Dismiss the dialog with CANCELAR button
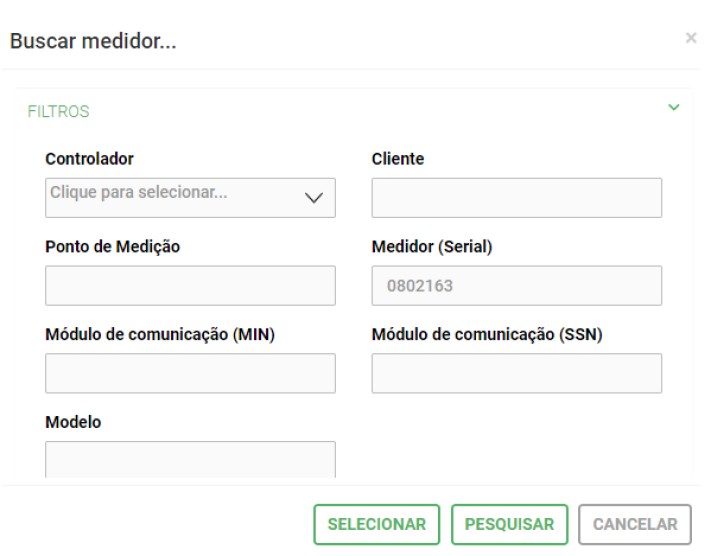This screenshot has width=707, height=556. click(634, 524)
